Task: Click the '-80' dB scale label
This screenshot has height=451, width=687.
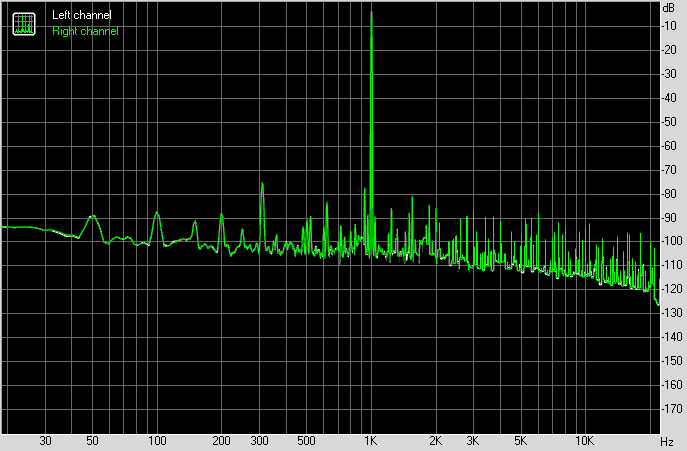Action: (669, 193)
